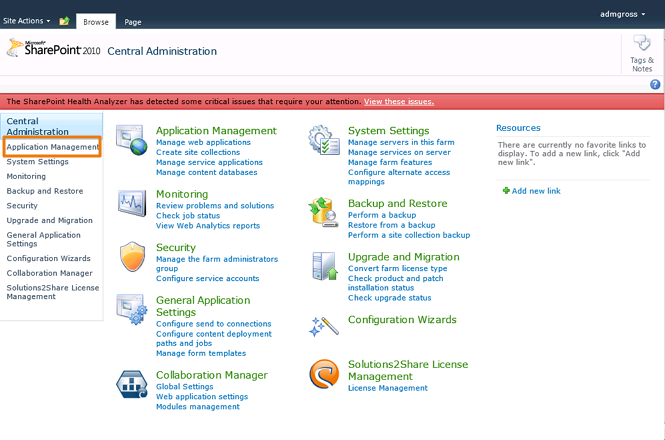The height and width of the screenshot is (440, 665).
Task: Open the help question mark icon
Action: coord(655,84)
